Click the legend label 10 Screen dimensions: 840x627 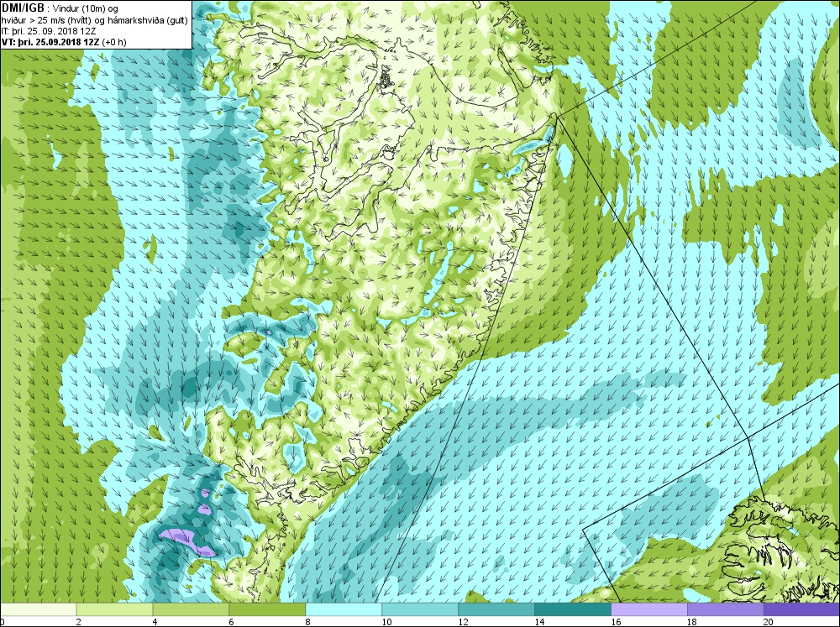click(386, 622)
